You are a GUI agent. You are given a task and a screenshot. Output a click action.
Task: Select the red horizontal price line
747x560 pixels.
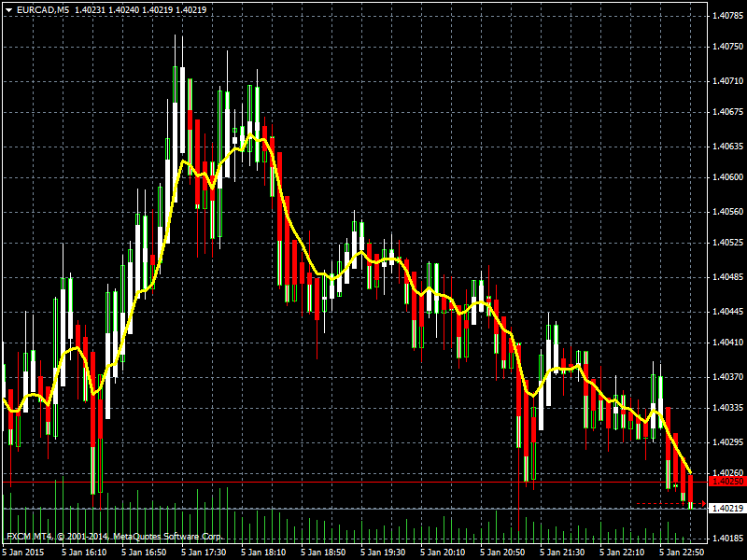pos(355,482)
